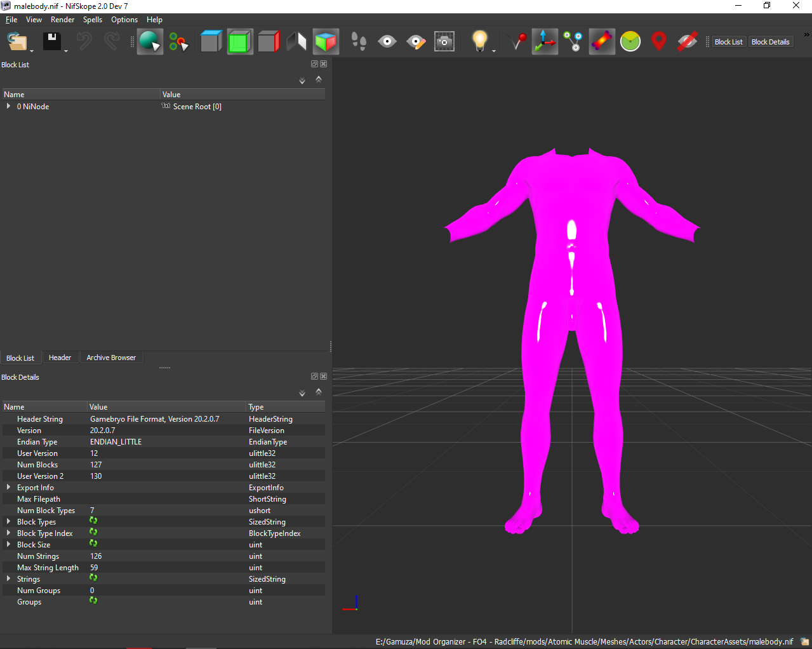Click the Block Details toolbar button
This screenshot has height=649, width=812.
pyautogui.click(x=770, y=42)
